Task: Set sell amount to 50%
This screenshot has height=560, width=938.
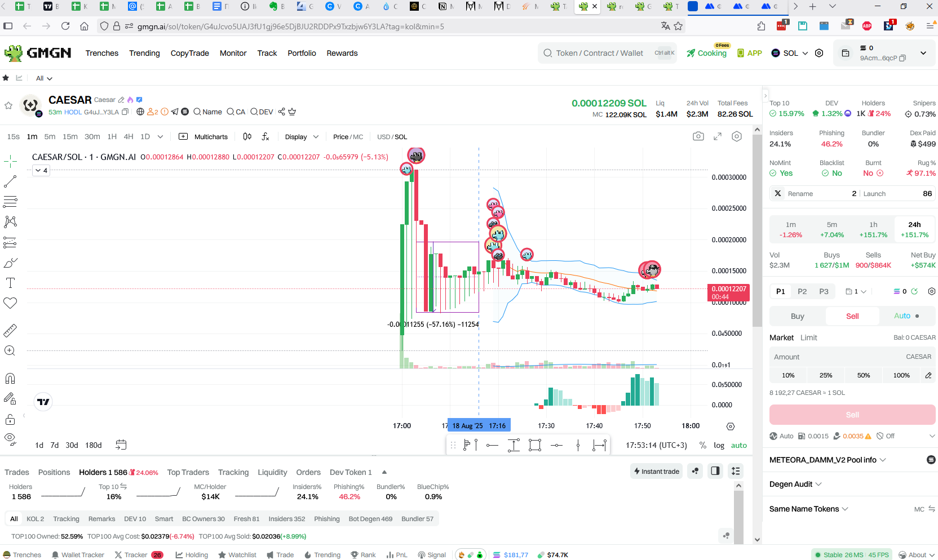Action: pos(864,375)
